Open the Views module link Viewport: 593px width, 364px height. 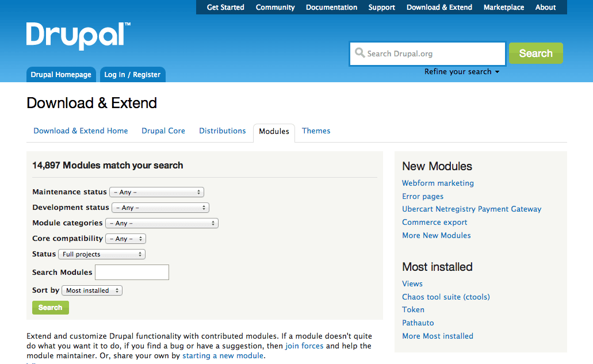412,283
